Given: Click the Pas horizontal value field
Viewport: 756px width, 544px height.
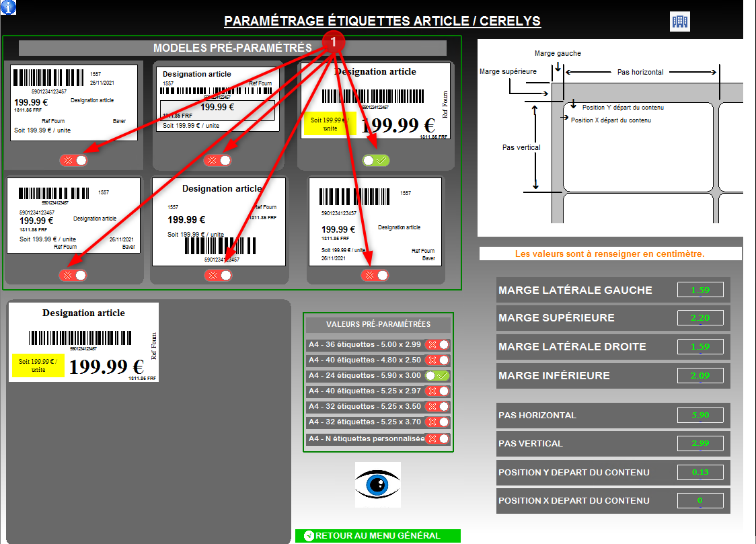Looking at the screenshot, I should [700, 416].
